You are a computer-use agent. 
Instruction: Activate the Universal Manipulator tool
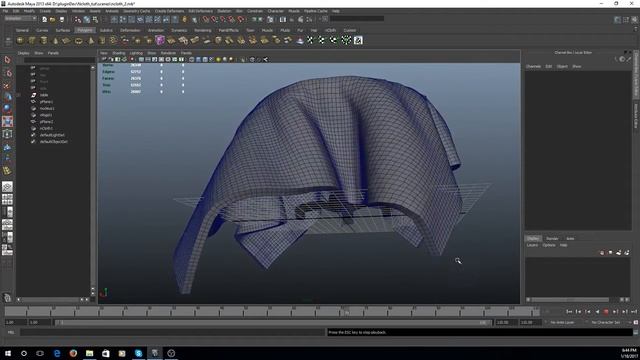tap(7, 134)
